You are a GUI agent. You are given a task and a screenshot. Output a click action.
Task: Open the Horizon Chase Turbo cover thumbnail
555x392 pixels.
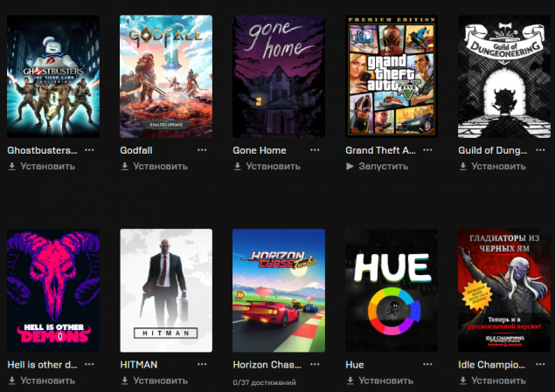click(x=279, y=290)
